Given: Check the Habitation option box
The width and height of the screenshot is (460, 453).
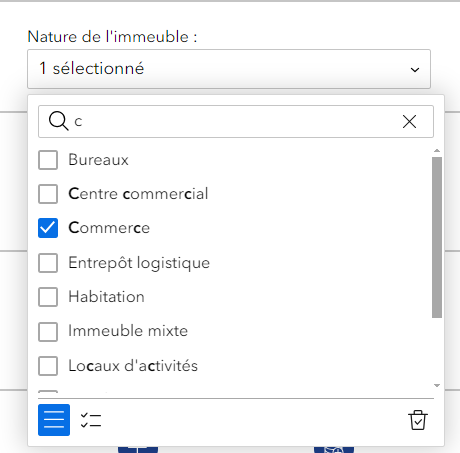Looking at the screenshot, I should [48, 297].
